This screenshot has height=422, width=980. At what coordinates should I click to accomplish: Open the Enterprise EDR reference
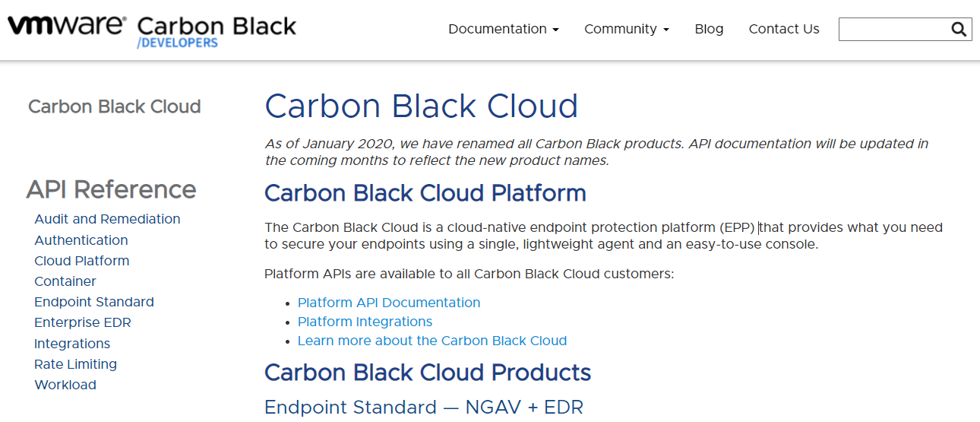(83, 322)
